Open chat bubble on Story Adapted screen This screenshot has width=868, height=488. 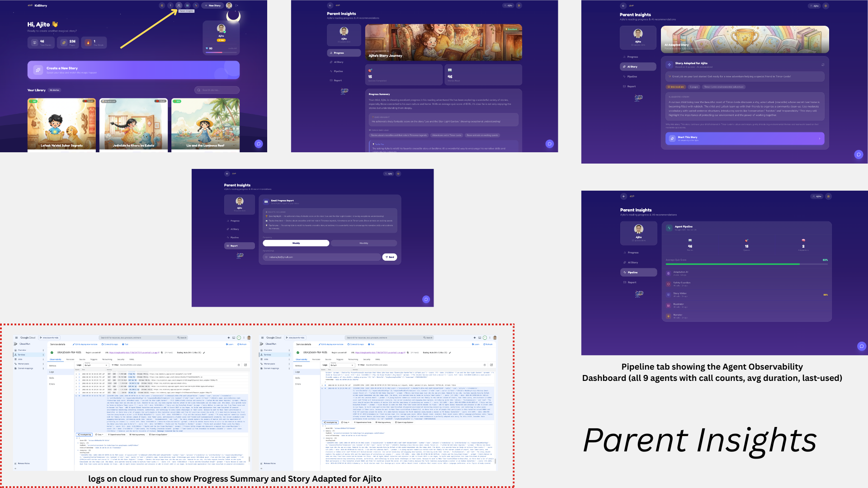coord(859,155)
